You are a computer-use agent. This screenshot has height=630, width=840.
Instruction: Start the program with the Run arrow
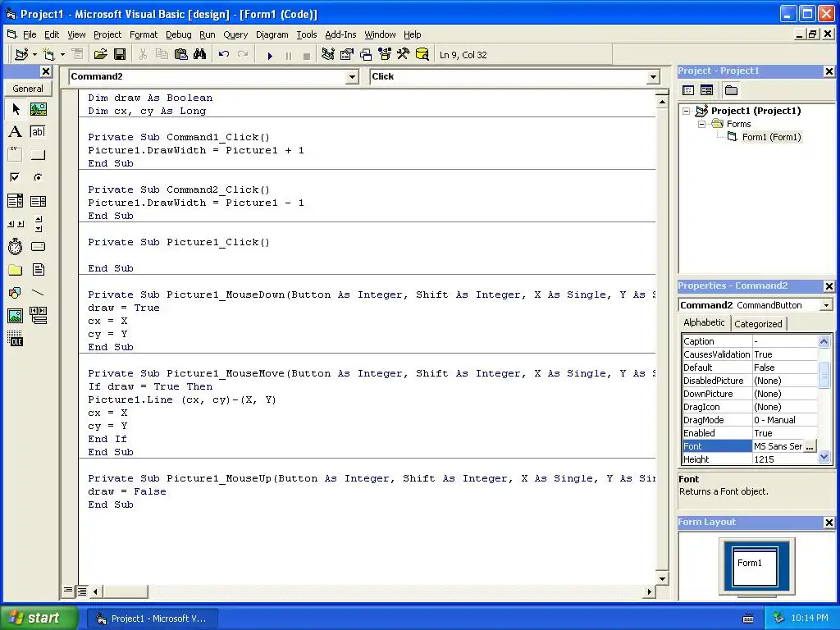pyautogui.click(x=270, y=55)
